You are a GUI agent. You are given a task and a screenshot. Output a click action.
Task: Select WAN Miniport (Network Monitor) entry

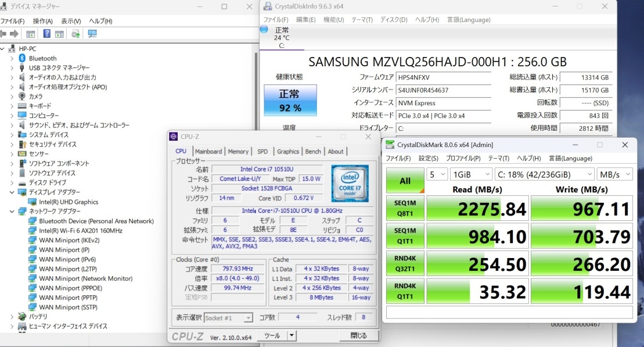[x=86, y=278]
